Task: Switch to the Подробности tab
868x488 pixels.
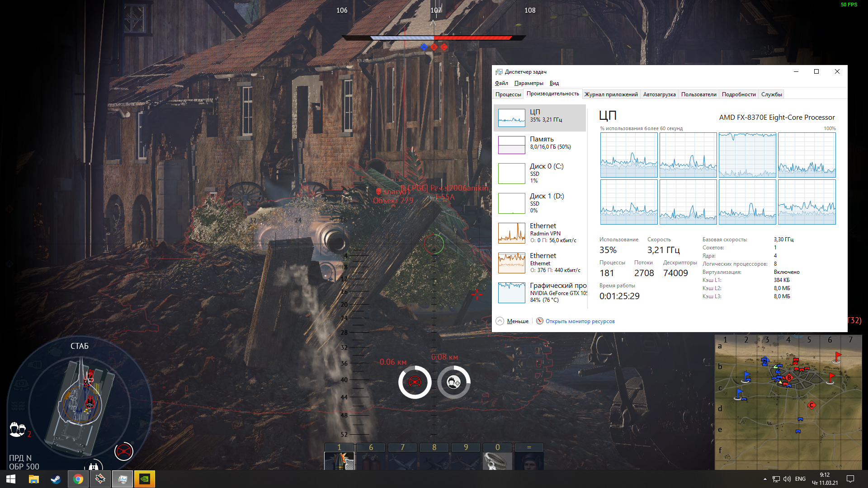Action: 739,94
